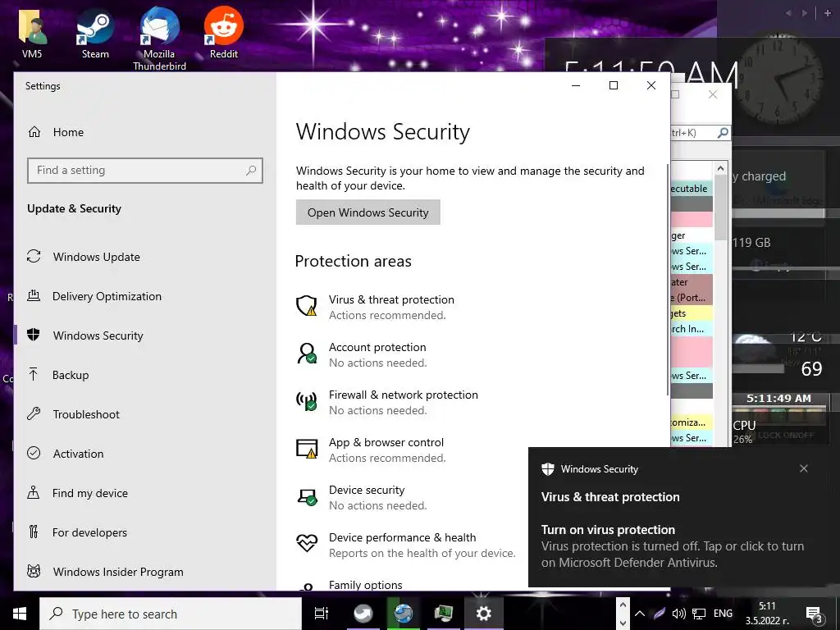840x630 pixels.
Task: Click the Windows Update refresh arrows icon
Action: 34,256
